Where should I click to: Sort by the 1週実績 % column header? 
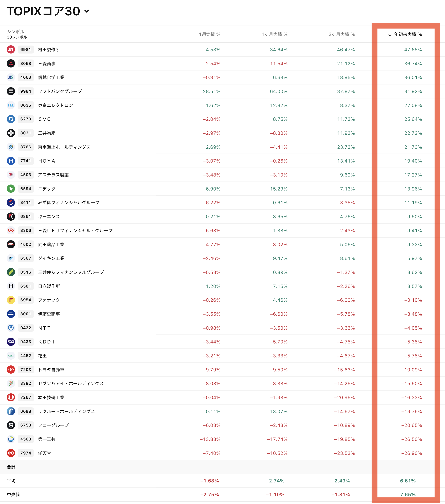[210, 34]
